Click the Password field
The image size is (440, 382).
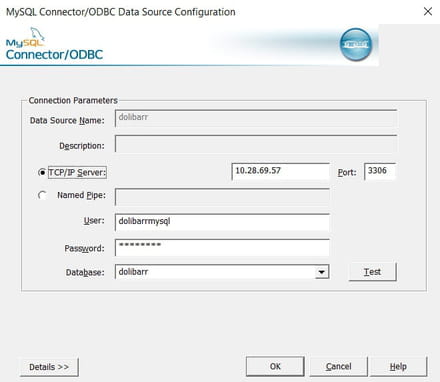[x=222, y=247]
